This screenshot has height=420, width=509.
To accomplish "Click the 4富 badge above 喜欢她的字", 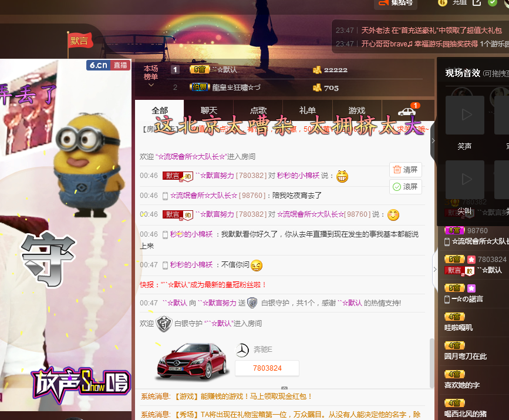I will (x=454, y=375).
